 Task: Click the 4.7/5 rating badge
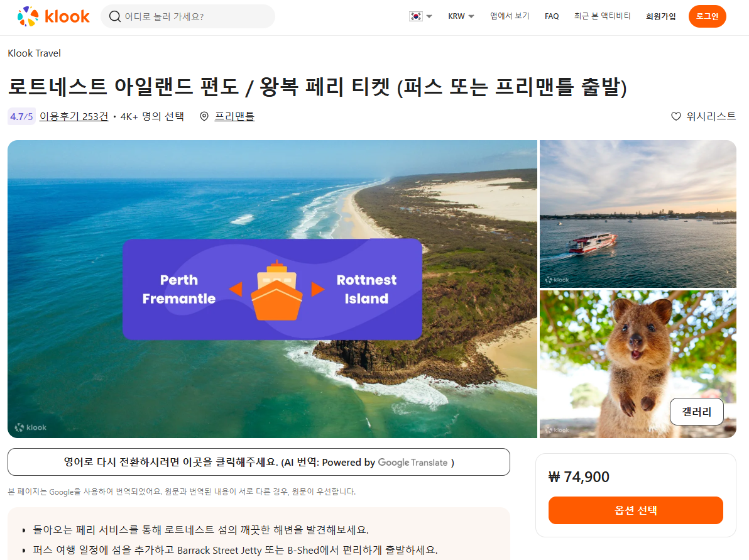pyautogui.click(x=21, y=116)
